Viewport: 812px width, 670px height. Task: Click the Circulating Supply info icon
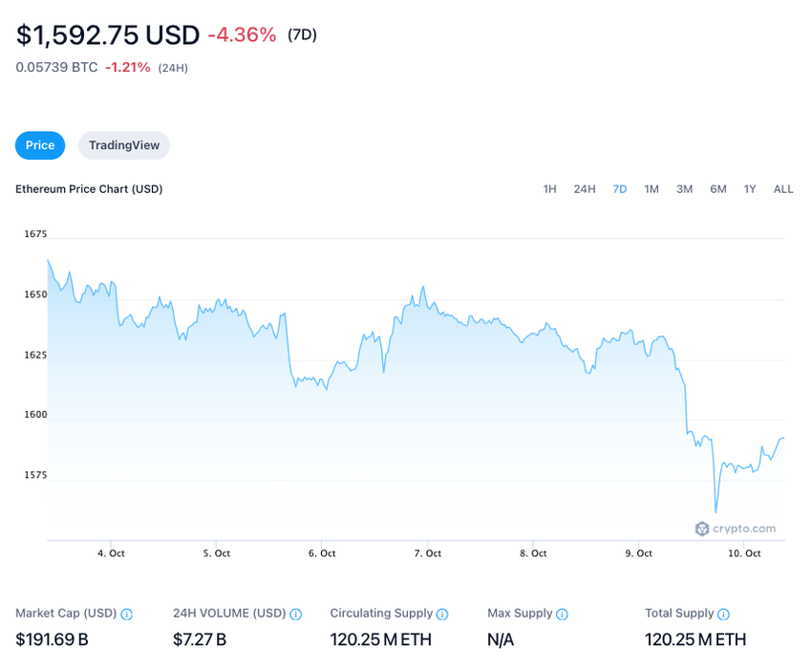tap(442, 615)
